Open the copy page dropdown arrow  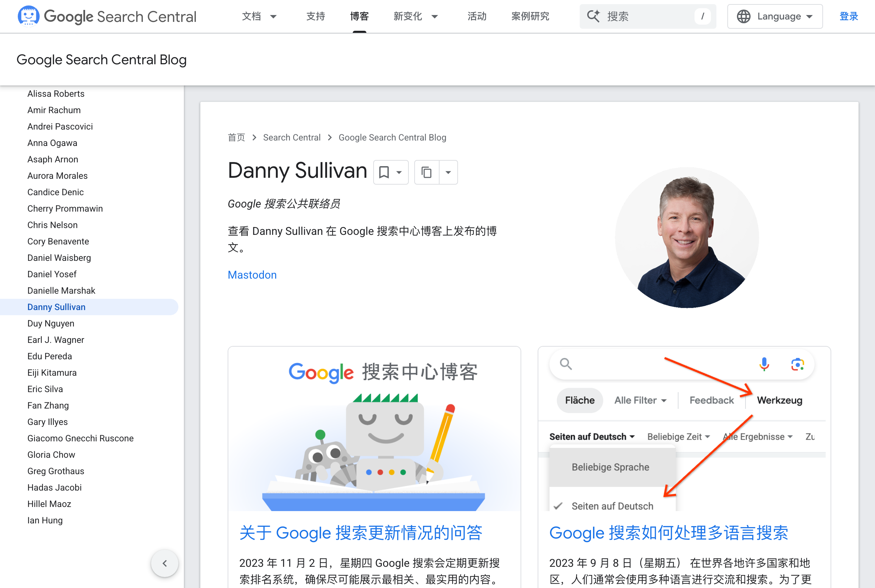448,173
